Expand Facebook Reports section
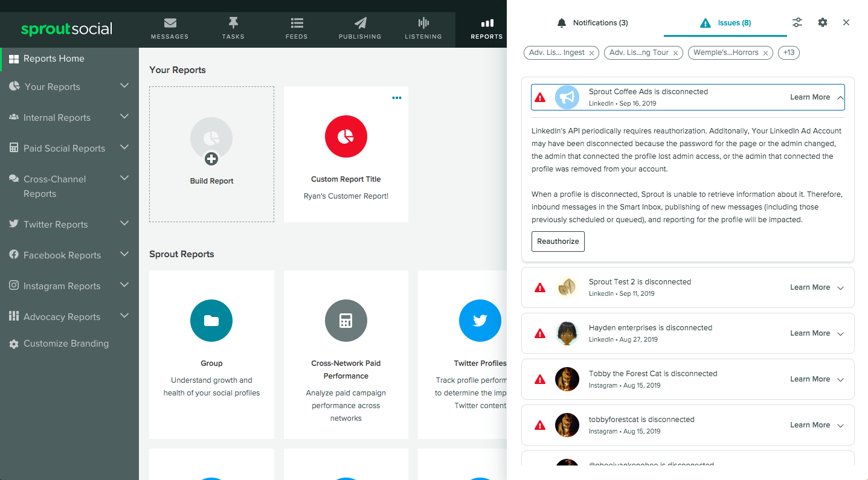 (124, 254)
